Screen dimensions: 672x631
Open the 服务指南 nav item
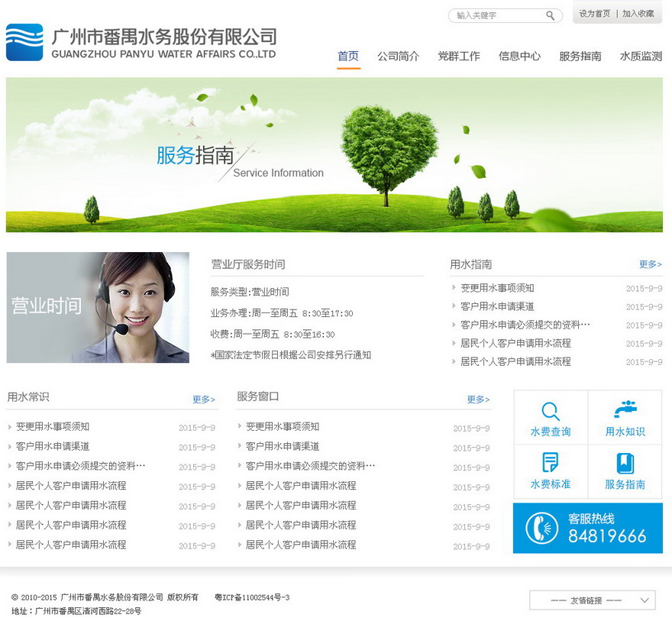tap(580, 57)
